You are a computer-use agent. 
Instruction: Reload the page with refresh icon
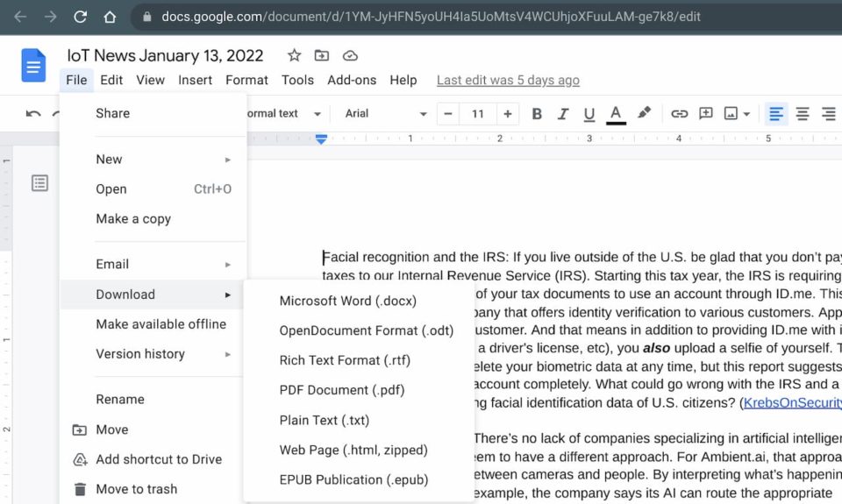click(x=80, y=17)
